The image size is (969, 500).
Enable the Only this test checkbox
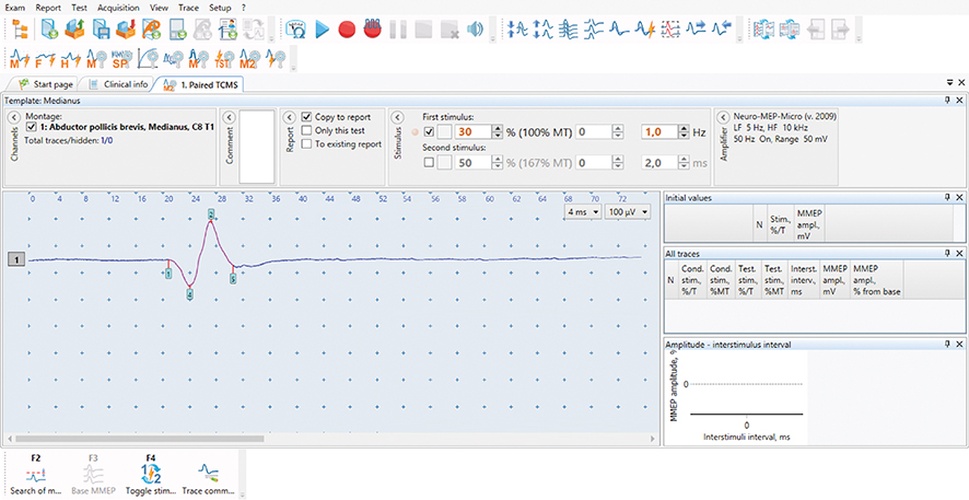308,130
